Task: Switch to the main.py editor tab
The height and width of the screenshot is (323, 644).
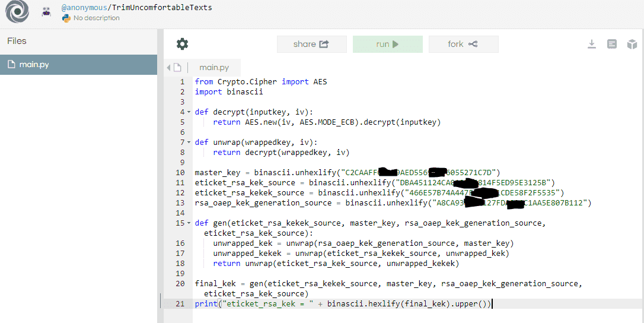Action: (x=214, y=68)
